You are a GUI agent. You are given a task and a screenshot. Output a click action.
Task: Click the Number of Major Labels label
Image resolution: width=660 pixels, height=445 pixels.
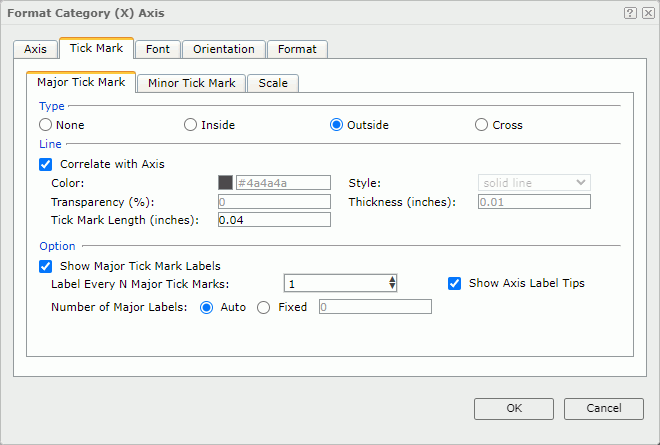pyautogui.click(x=119, y=307)
